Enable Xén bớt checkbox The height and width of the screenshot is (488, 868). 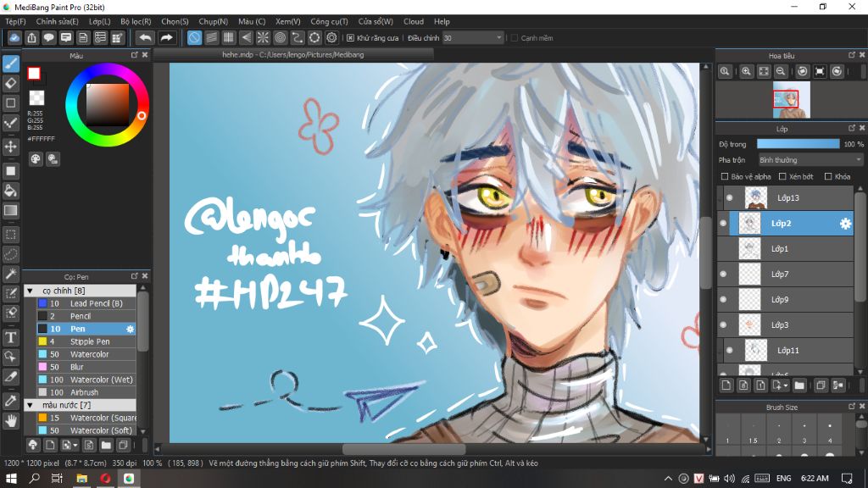pos(782,176)
